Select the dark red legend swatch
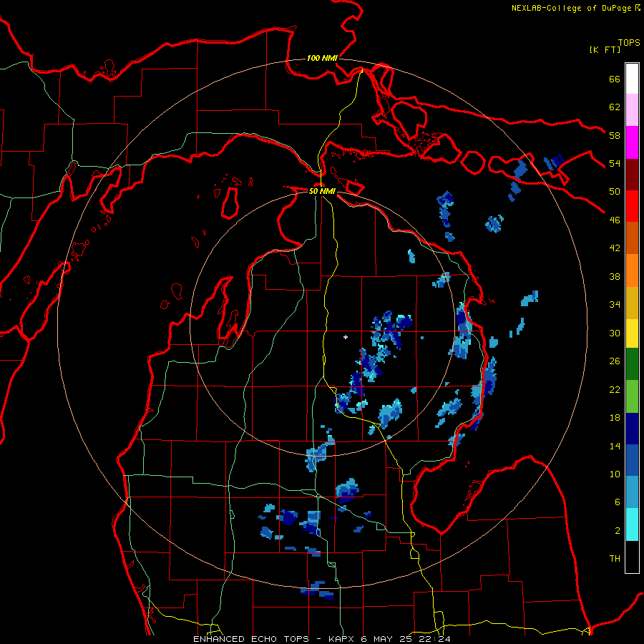 click(632, 175)
